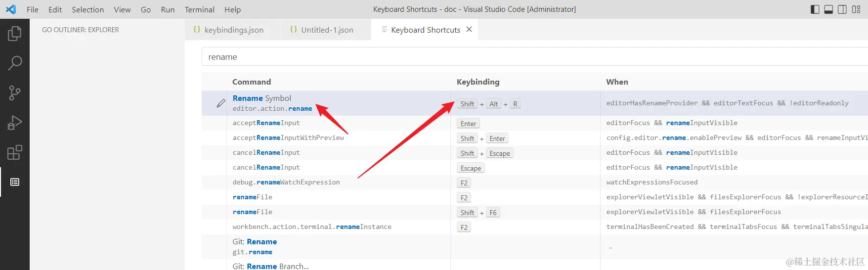The height and width of the screenshot is (270, 868).
Task: Select the Git: Rename command row
Action: pos(535,247)
